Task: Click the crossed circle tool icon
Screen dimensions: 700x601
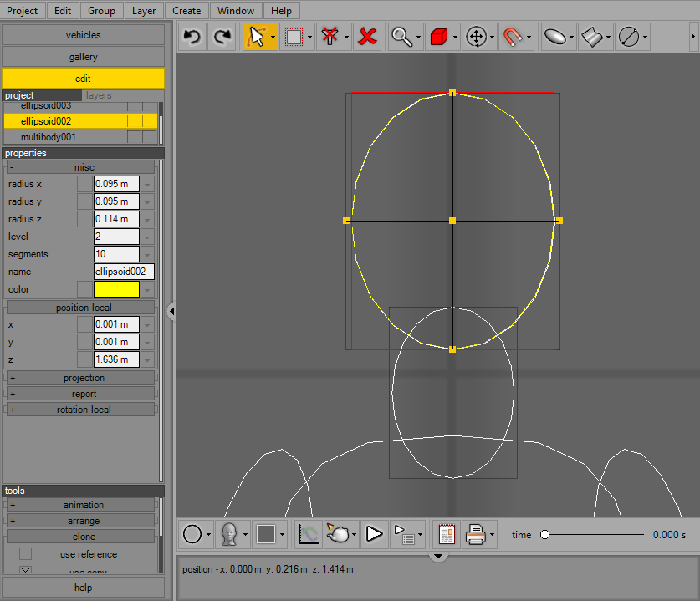Action: point(629,37)
